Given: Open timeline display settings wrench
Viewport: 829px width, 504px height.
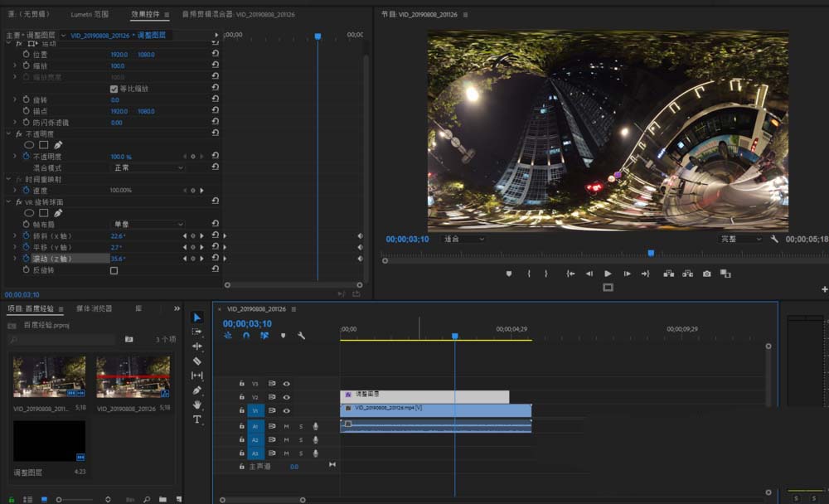Looking at the screenshot, I should pyautogui.click(x=301, y=336).
